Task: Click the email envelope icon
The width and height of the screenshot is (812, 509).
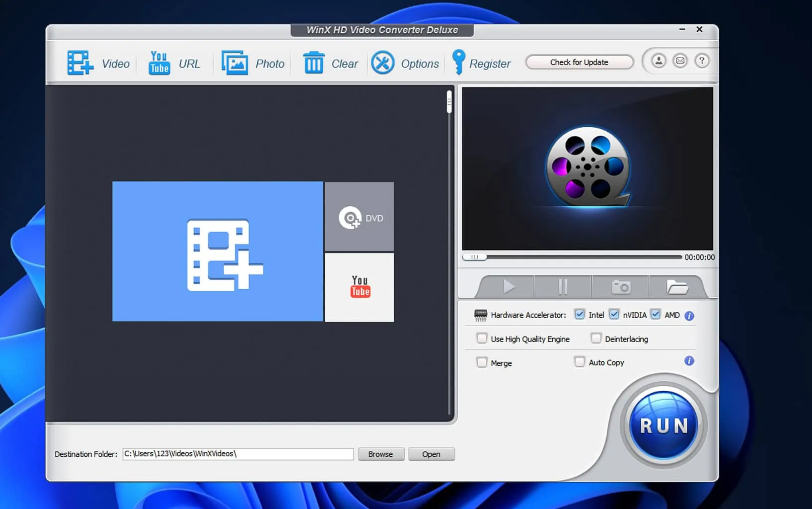Action: pyautogui.click(x=680, y=61)
